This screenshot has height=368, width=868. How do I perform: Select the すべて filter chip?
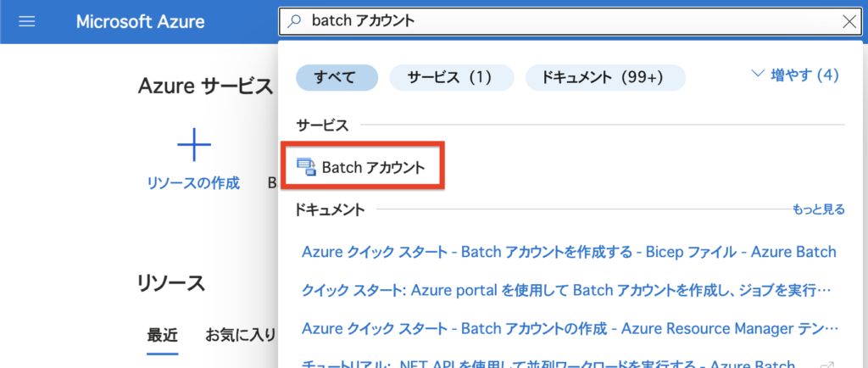point(337,77)
